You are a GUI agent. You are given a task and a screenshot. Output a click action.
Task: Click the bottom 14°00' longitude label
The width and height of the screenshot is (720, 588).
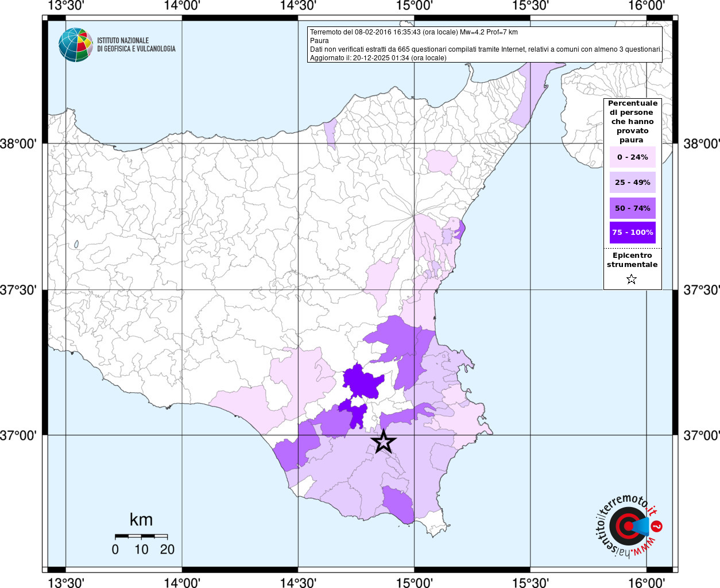coord(182,582)
